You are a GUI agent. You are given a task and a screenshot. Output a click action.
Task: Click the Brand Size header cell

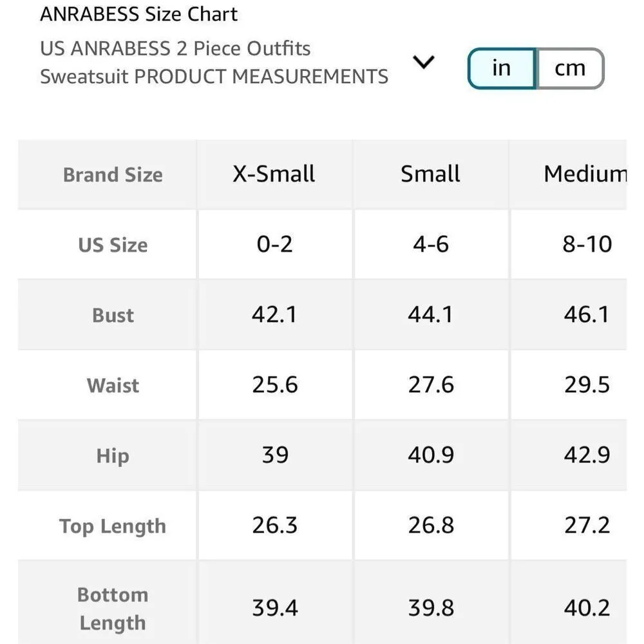pyautogui.click(x=113, y=175)
